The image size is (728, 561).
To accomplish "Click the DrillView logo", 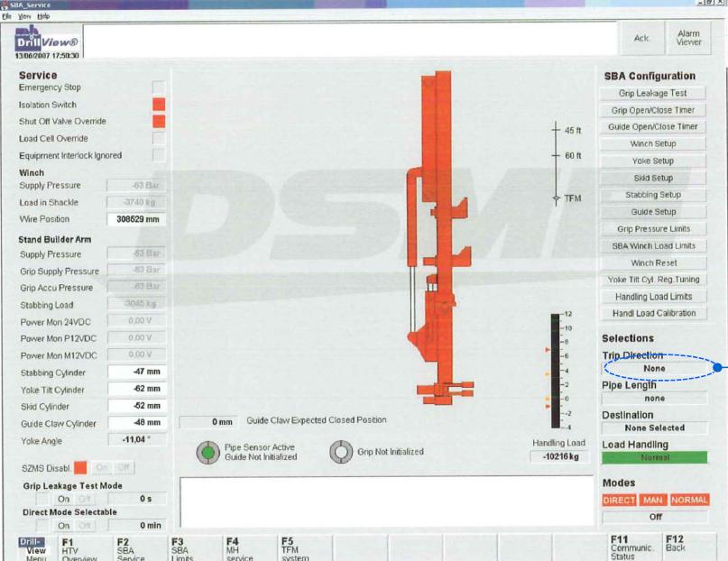I will click(46, 39).
